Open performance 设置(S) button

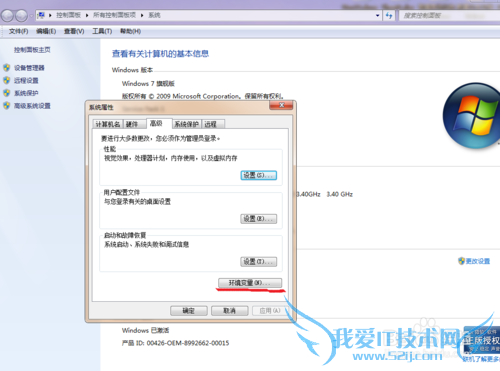(x=259, y=175)
